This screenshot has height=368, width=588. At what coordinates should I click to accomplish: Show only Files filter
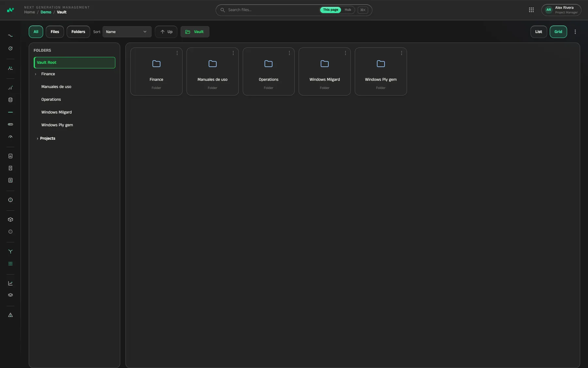[x=55, y=32]
